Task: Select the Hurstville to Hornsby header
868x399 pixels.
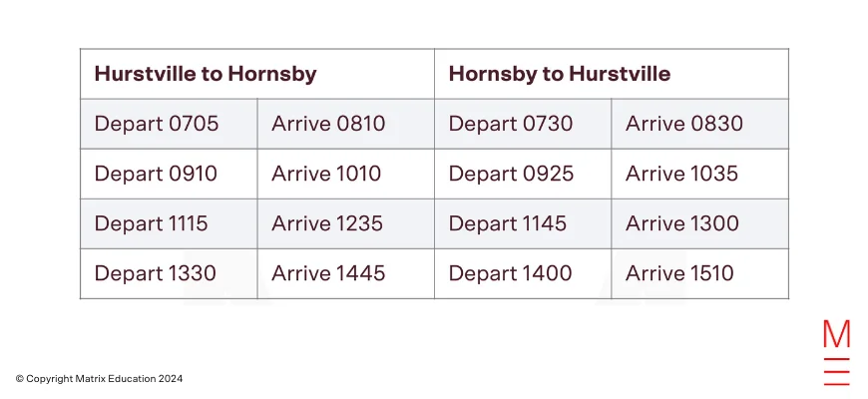Action: coord(257,74)
